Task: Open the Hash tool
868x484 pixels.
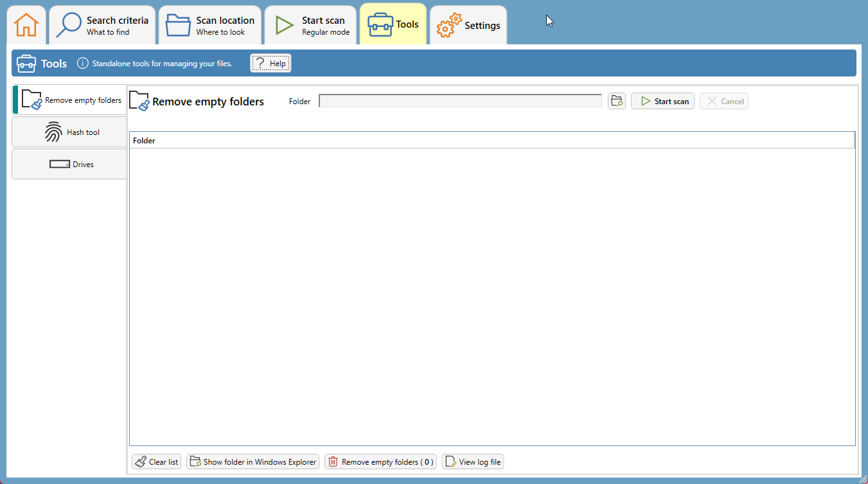Action: tap(69, 132)
